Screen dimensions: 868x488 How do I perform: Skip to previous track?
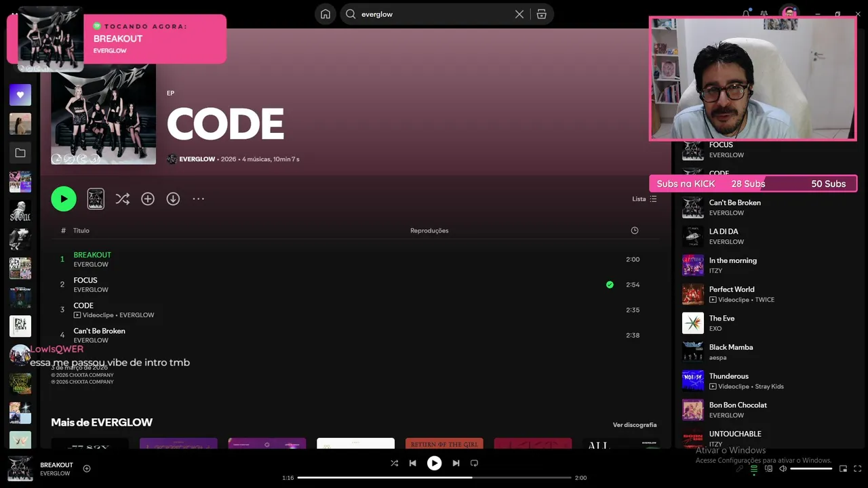[412, 463]
